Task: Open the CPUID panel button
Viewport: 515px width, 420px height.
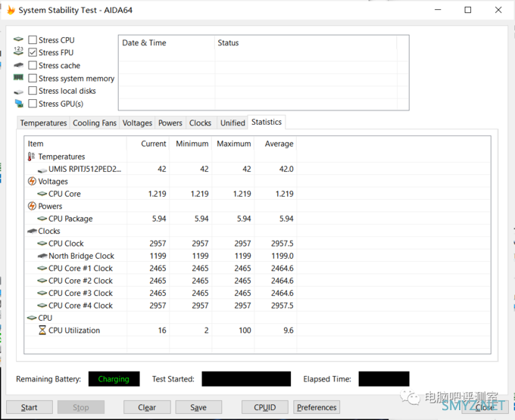Action: [265, 407]
